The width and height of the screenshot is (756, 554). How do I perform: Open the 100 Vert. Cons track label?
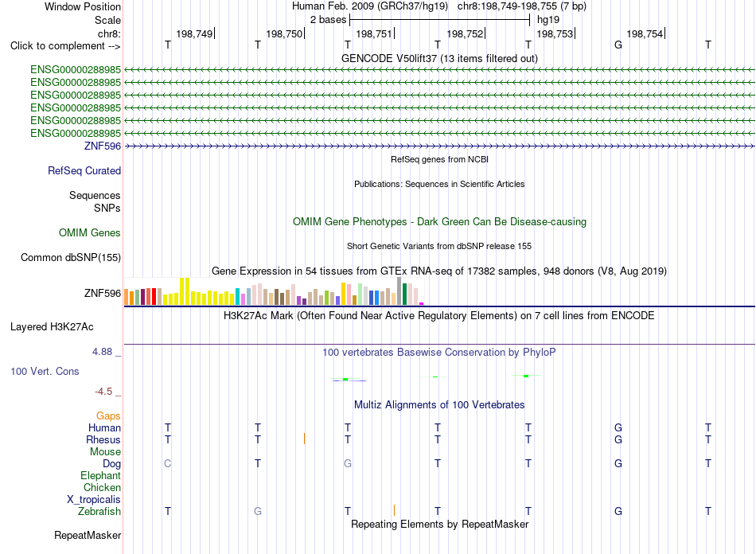point(45,371)
